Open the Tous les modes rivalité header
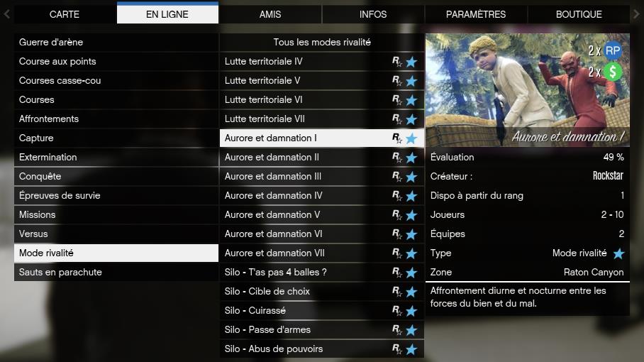 [322, 42]
